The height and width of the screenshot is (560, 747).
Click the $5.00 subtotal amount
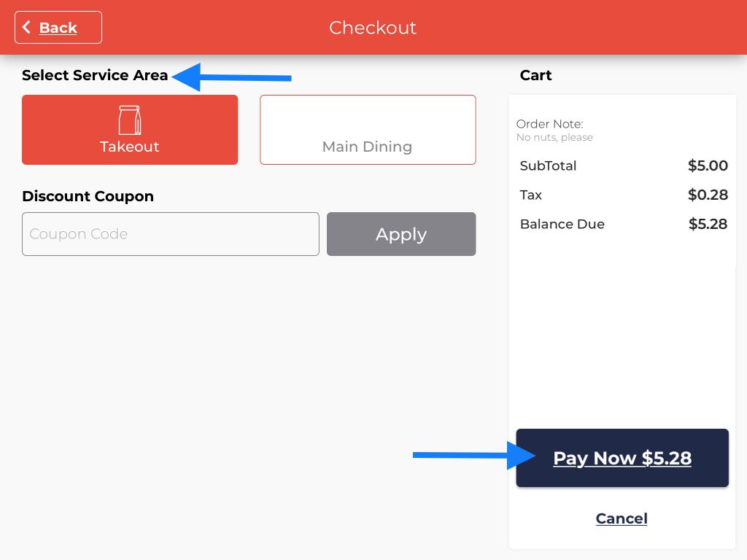[708, 166]
